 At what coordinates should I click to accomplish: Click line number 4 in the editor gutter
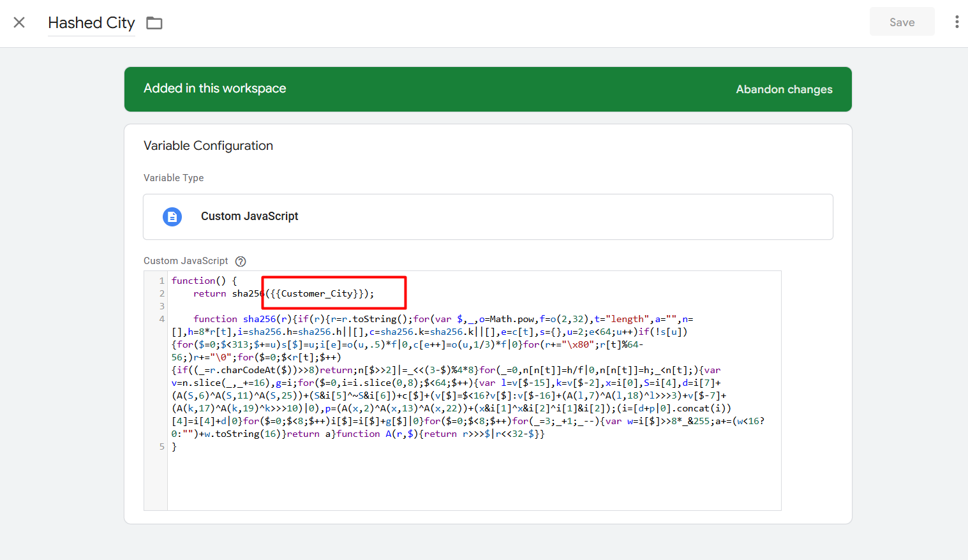(x=162, y=319)
